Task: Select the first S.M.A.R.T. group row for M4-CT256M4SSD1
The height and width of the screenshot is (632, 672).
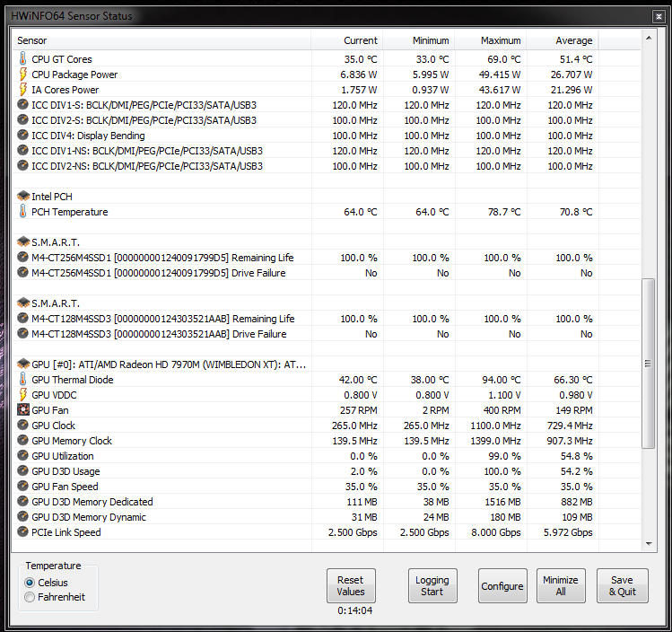Action: click(x=327, y=242)
